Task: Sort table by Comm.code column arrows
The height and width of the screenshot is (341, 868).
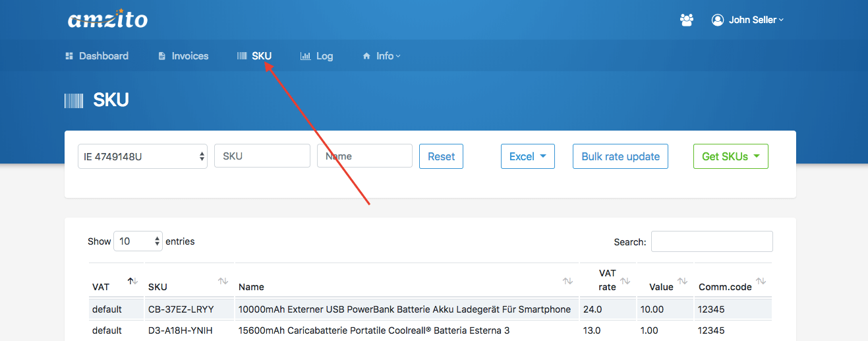Action: point(761,281)
